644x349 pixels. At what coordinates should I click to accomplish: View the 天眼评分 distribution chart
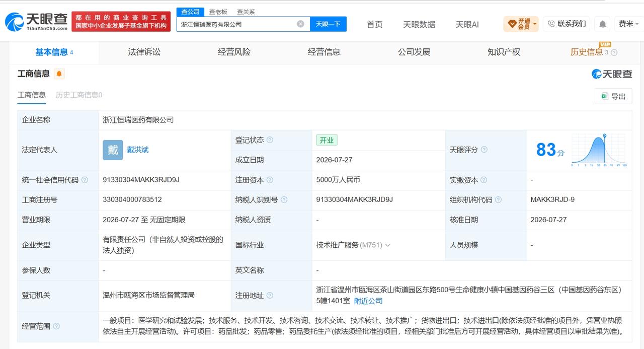pos(599,150)
